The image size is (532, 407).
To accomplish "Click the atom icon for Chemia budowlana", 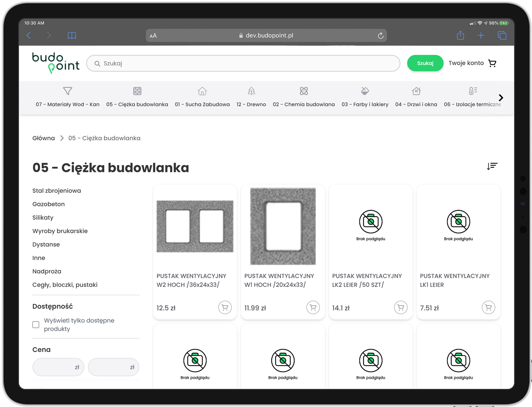I will (x=304, y=91).
